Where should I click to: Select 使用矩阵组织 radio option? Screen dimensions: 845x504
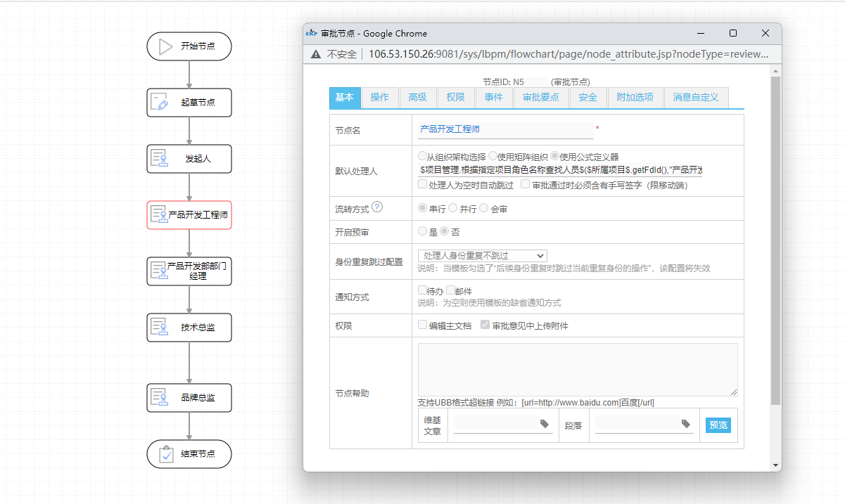pyautogui.click(x=493, y=156)
